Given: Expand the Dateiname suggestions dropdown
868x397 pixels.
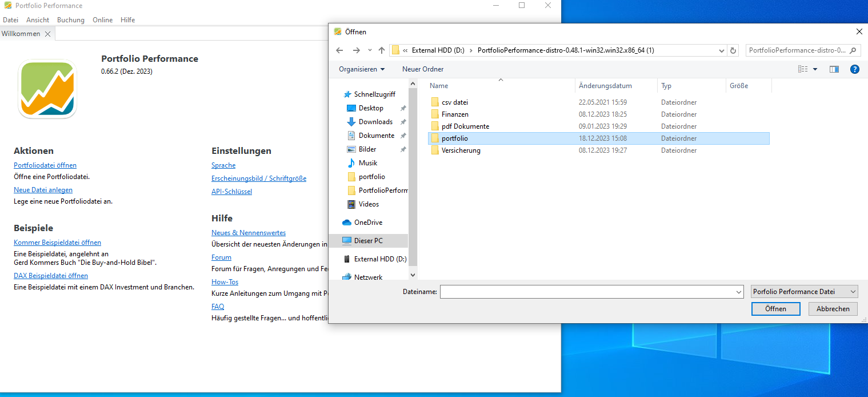Looking at the screenshot, I should pos(738,292).
